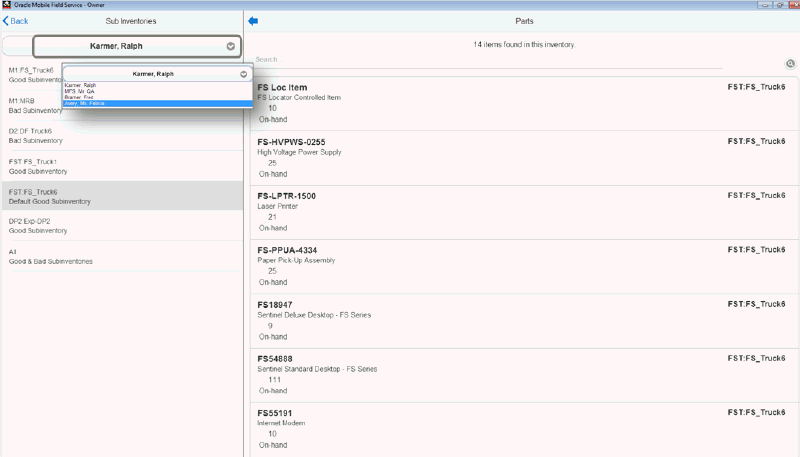Click the 'Sub Inventories' header title
800x457 pixels.
coord(131,21)
